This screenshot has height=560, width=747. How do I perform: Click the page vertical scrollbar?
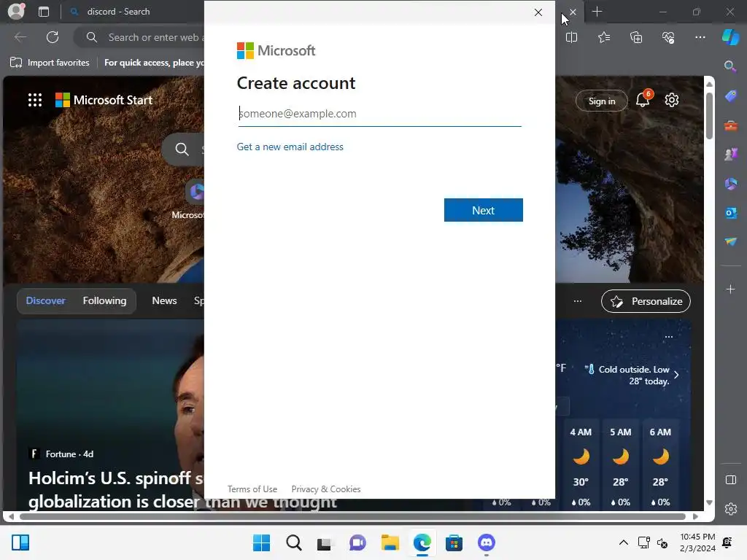(x=709, y=117)
